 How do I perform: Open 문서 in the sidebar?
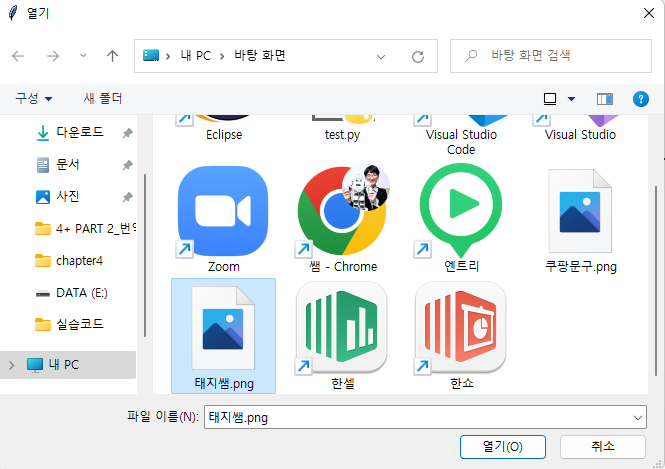pos(67,165)
